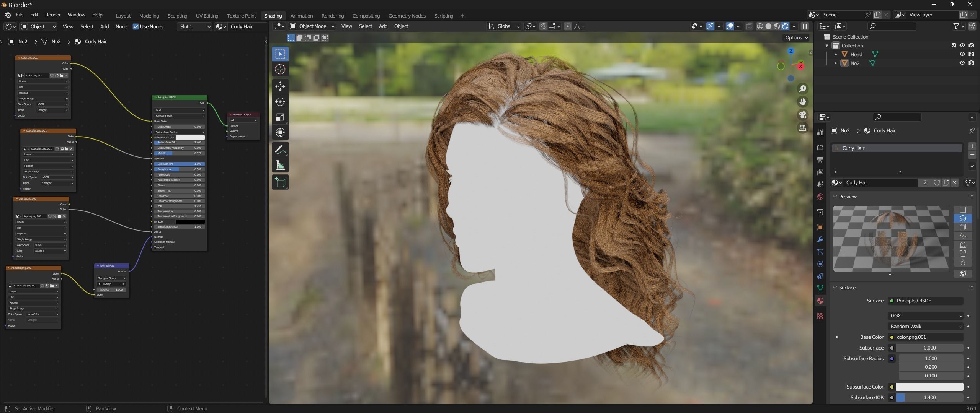Toggle X-Ray mode
The image size is (980, 413).
[x=749, y=26]
